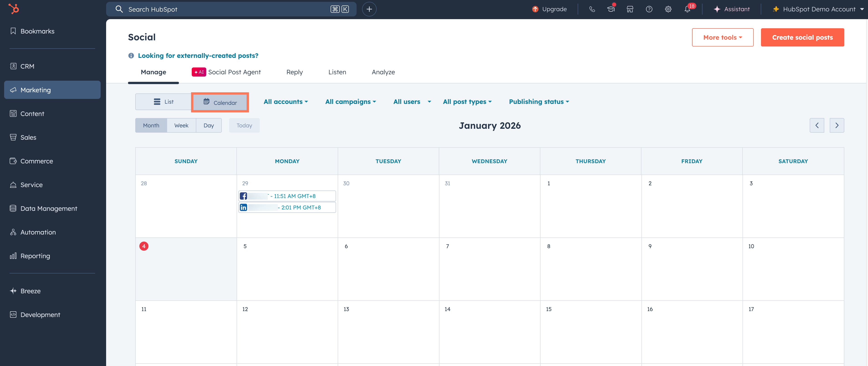Screen dimensions: 868x366
Task: Switch calendar to Day view
Action: pos(209,126)
